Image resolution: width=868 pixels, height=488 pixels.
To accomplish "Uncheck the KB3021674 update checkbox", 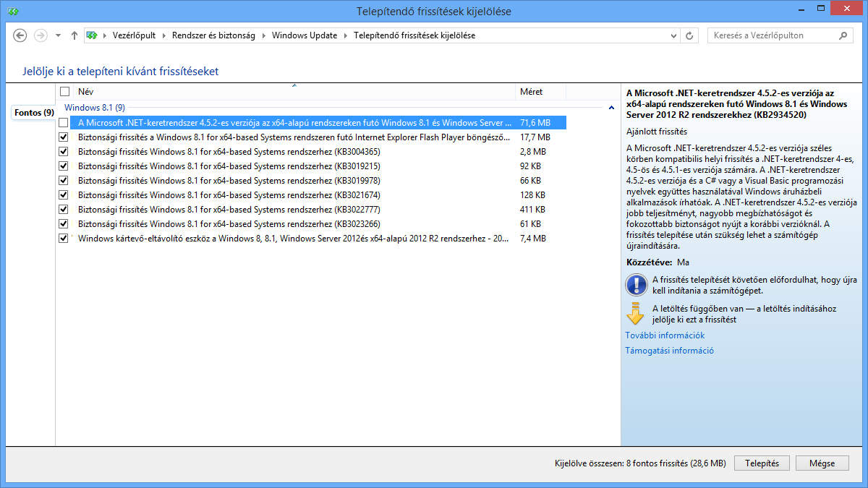I will click(64, 195).
